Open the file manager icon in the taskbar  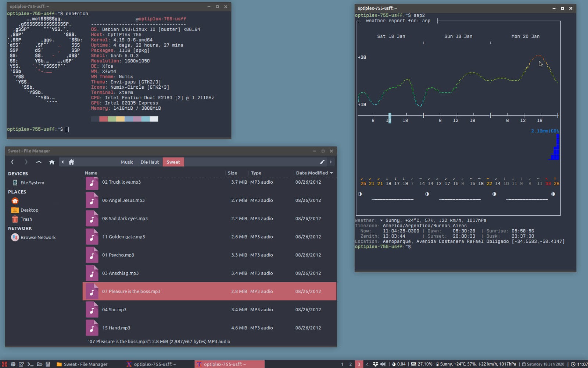click(40, 364)
